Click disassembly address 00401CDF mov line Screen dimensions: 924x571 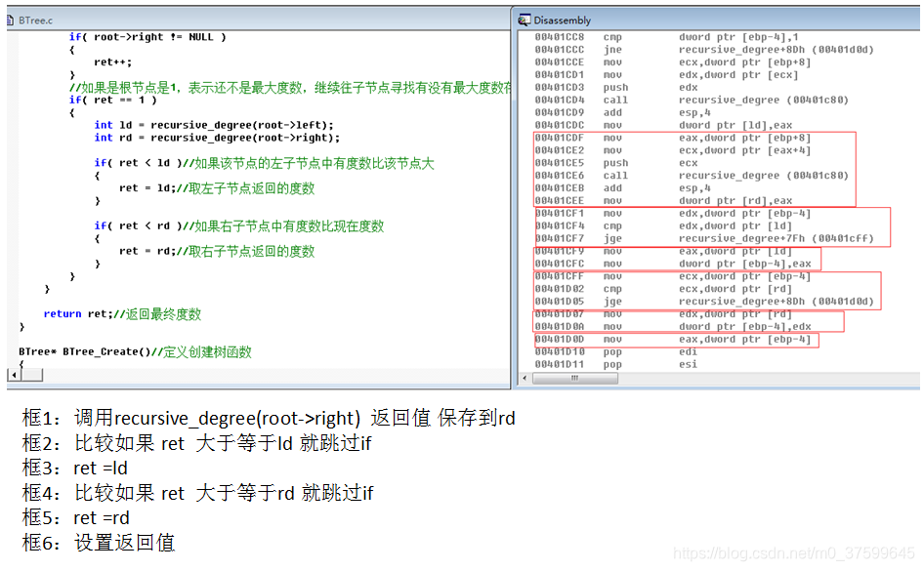(x=673, y=138)
